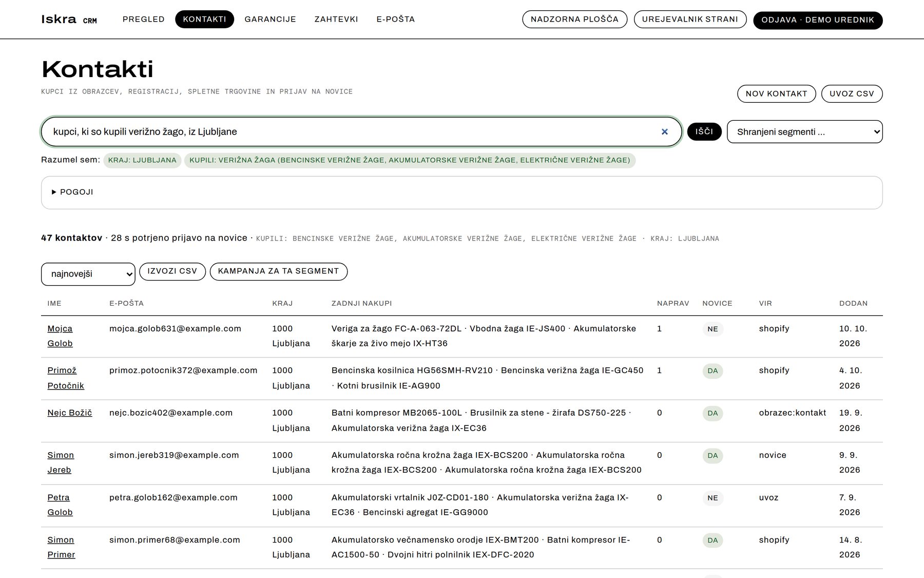Click the Kupili: Verižna žaga chip
924x578 pixels.
pos(410,160)
